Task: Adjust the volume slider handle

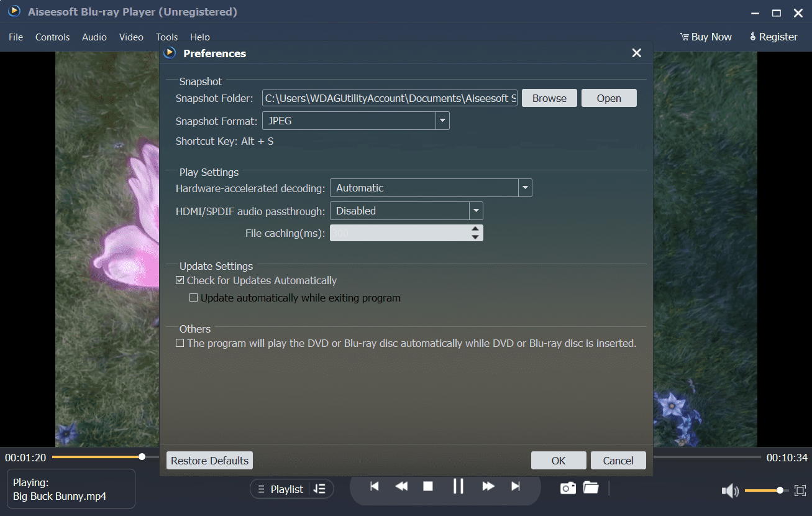Action: (x=780, y=491)
